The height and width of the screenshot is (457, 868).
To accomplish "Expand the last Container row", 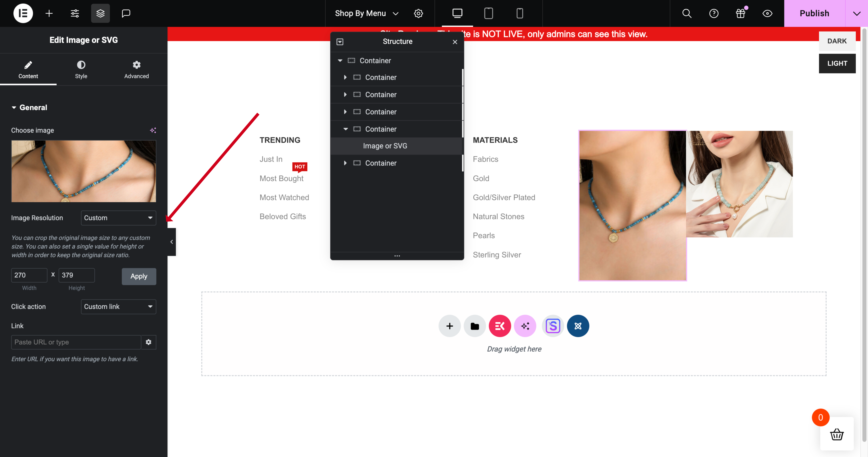I will [x=345, y=163].
